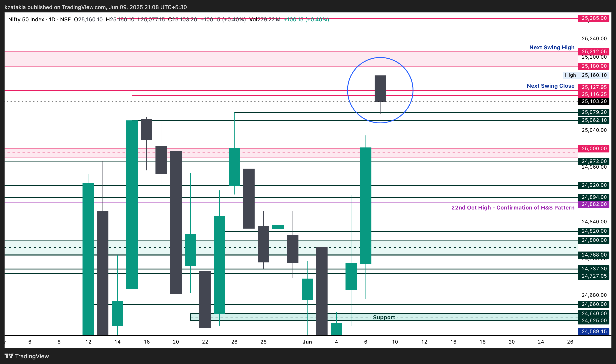Click the 24,737.30 price label

click(x=594, y=269)
